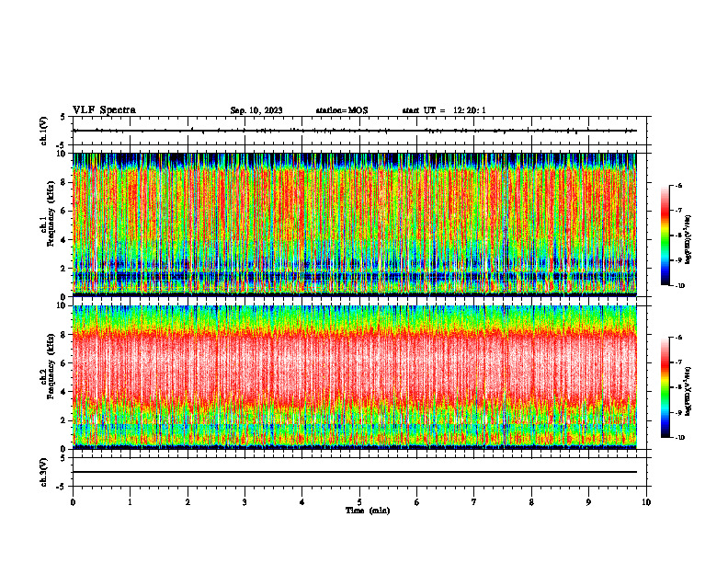Click the time axis tick label "4"

[x=302, y=502]
